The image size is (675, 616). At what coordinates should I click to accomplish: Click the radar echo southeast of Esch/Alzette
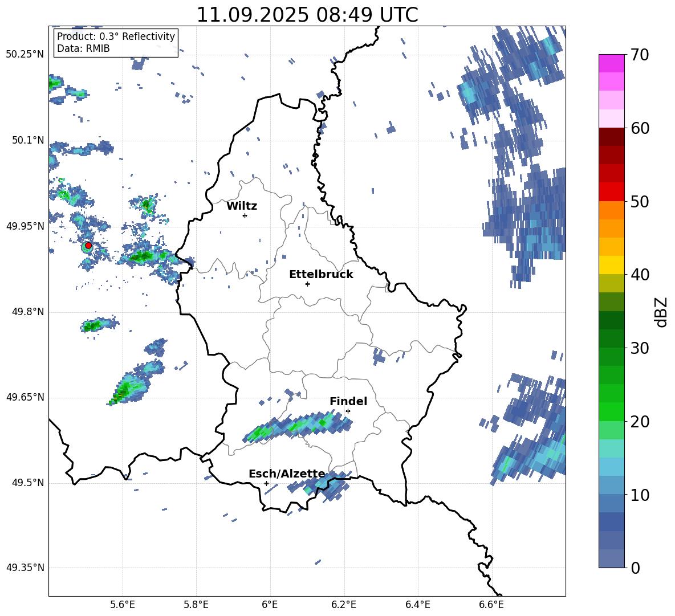tap(320, 486)
